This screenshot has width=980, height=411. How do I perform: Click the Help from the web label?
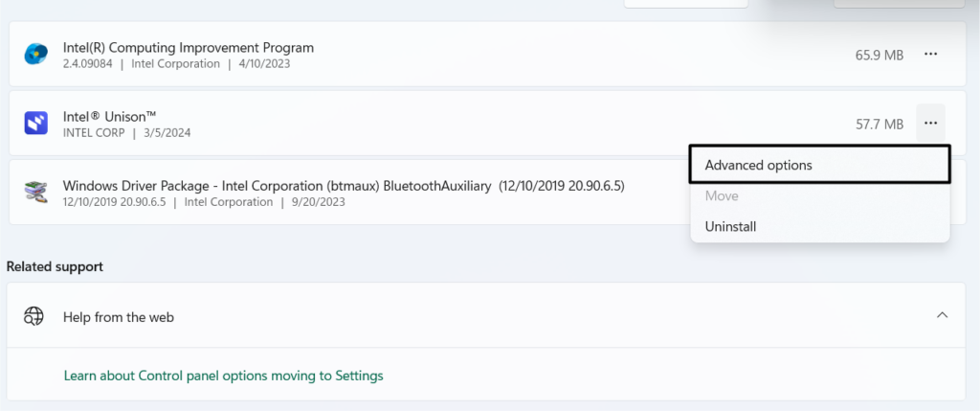pos(118,316)
